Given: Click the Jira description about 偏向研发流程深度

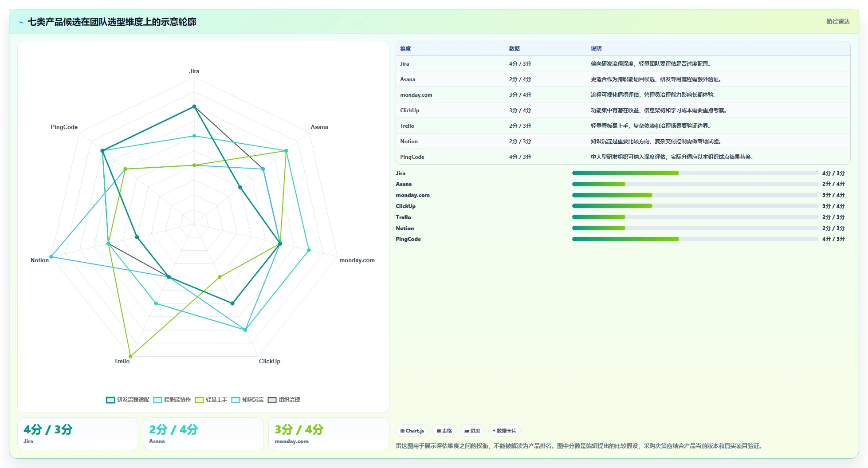Looking at the screenshot, I should coord(652,64).
